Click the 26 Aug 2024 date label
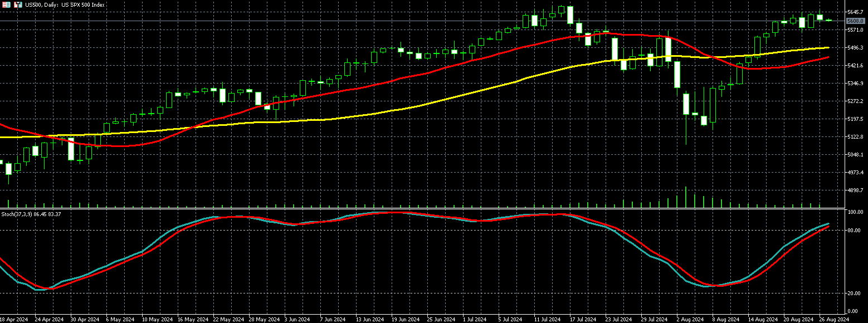 [x=833, y=320]
